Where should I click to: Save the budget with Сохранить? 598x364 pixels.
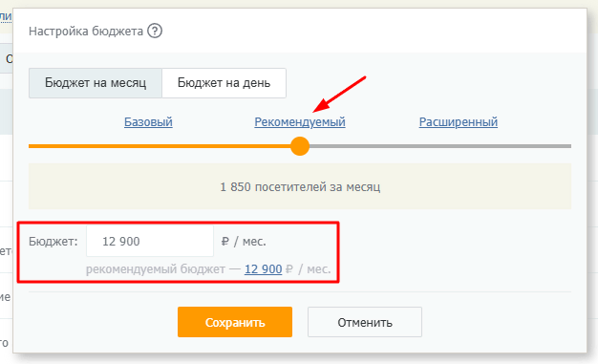click(x=235, y=322)
